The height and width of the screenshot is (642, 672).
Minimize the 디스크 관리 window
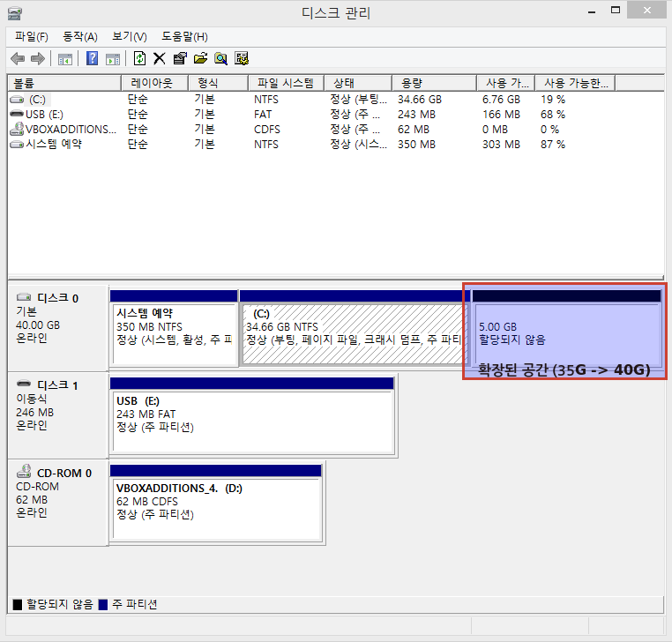tap(592, 11)
